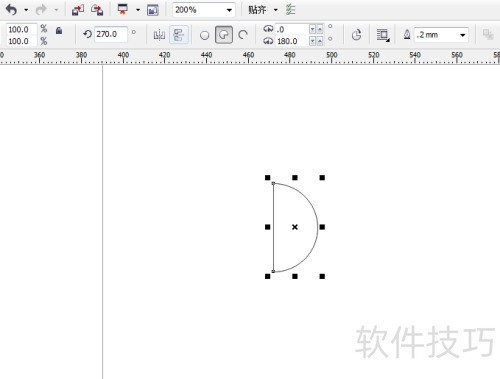Viewport: 500px width, 379px height.
Task: Click the end angle icon beside 180.0
Action: click(268, 41)
